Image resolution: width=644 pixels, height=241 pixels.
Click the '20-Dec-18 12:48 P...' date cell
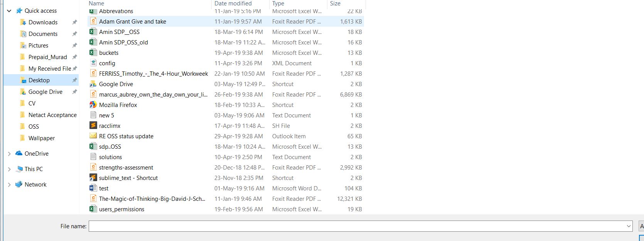[x=239, y=168]
